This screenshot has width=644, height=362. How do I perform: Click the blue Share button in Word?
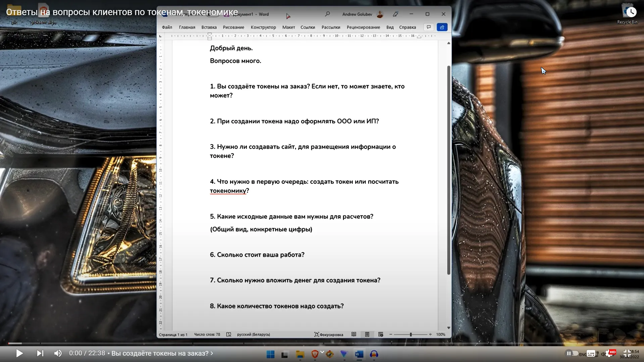442,27
